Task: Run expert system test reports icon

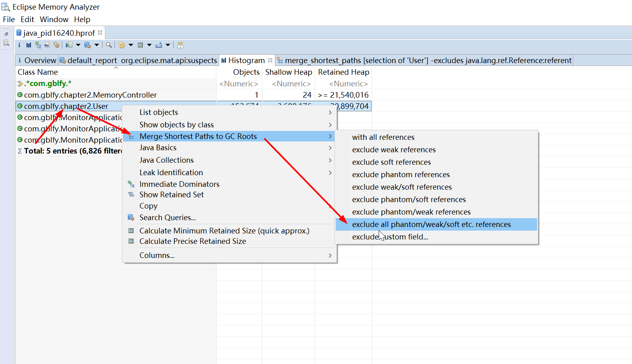Action: click(69, 45)
